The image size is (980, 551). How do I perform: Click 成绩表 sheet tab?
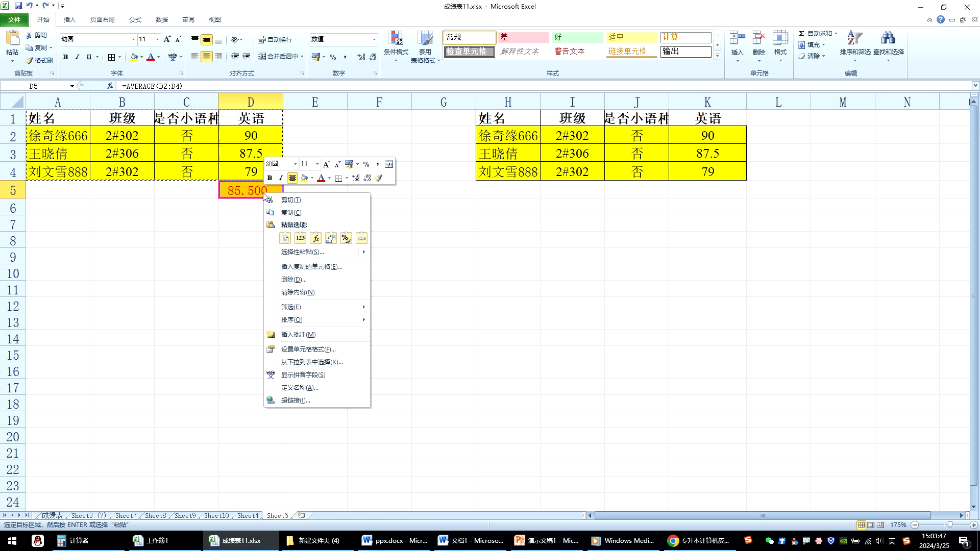53,515
